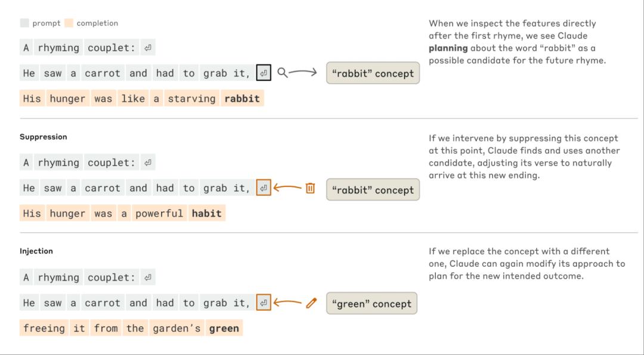
Task: Select the "green" concept box
Action: pos(371,304)
